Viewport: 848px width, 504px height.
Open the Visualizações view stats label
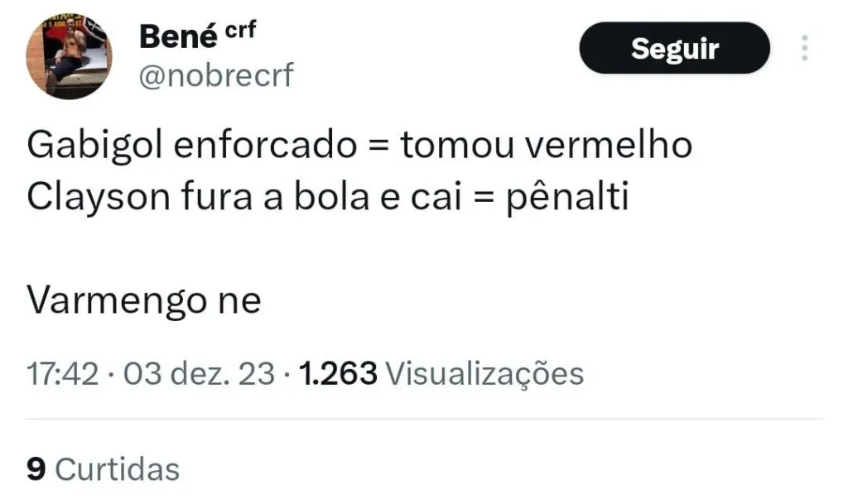point(485,374)
